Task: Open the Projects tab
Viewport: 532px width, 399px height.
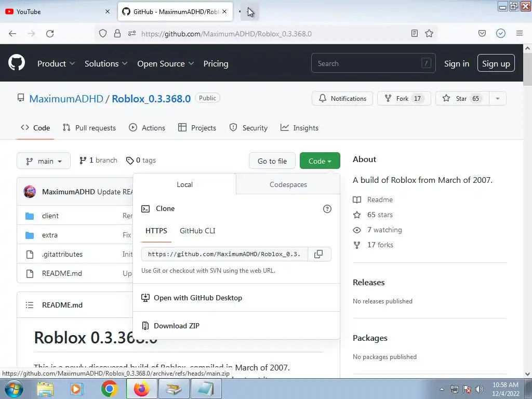Action: click(197, 128)
